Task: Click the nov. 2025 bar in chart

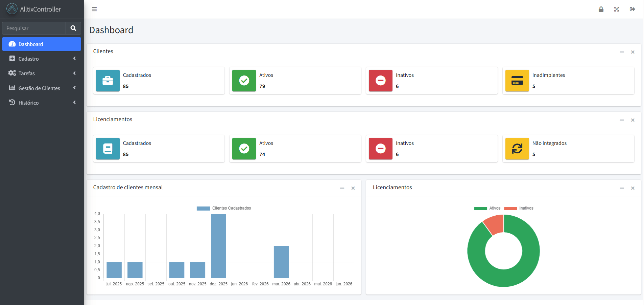Action: 198,270
